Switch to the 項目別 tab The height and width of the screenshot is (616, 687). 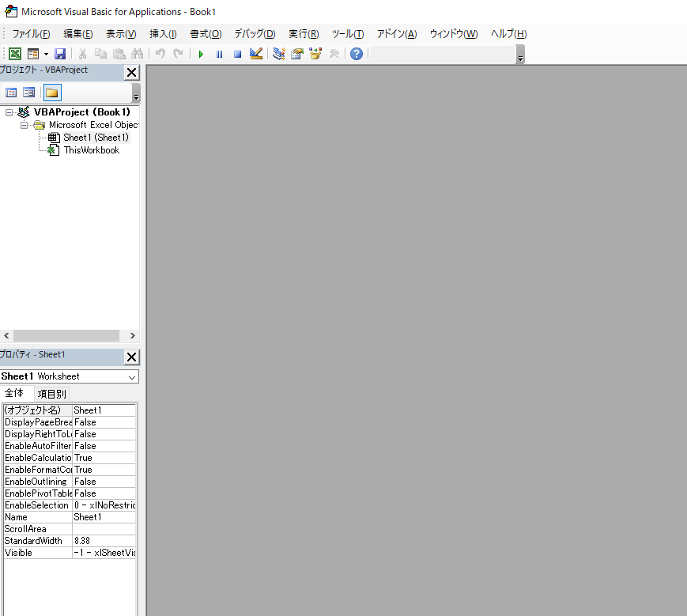[51, 394]
